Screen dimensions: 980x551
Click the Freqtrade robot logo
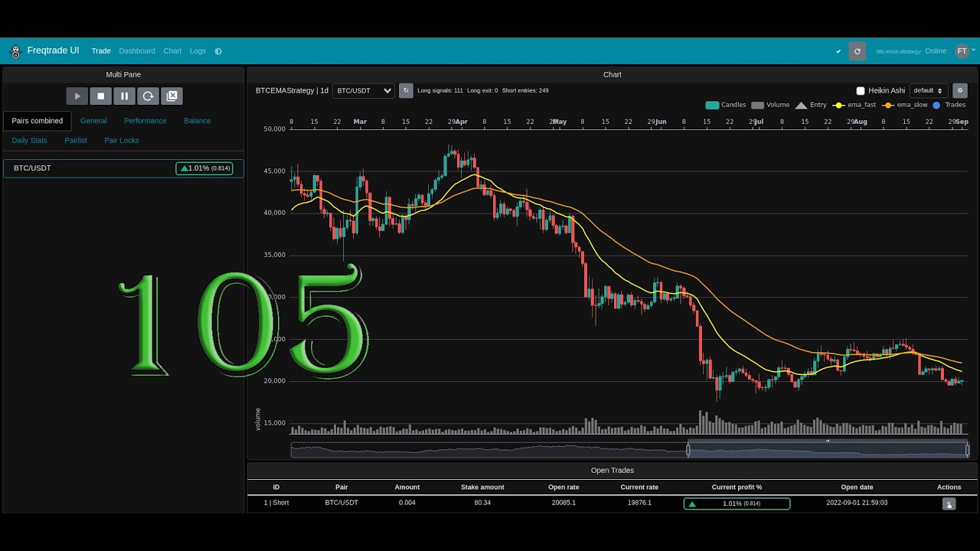click(x=15, y=51)
